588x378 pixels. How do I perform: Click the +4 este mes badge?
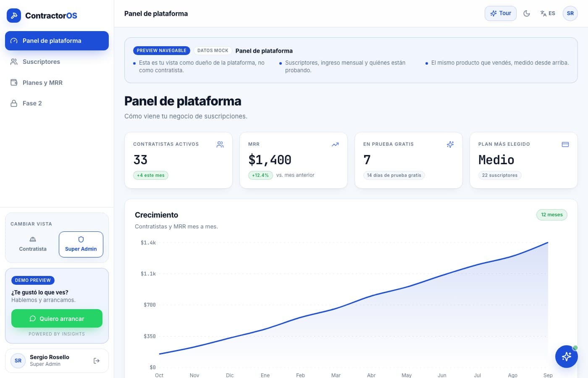click(151, 175)
